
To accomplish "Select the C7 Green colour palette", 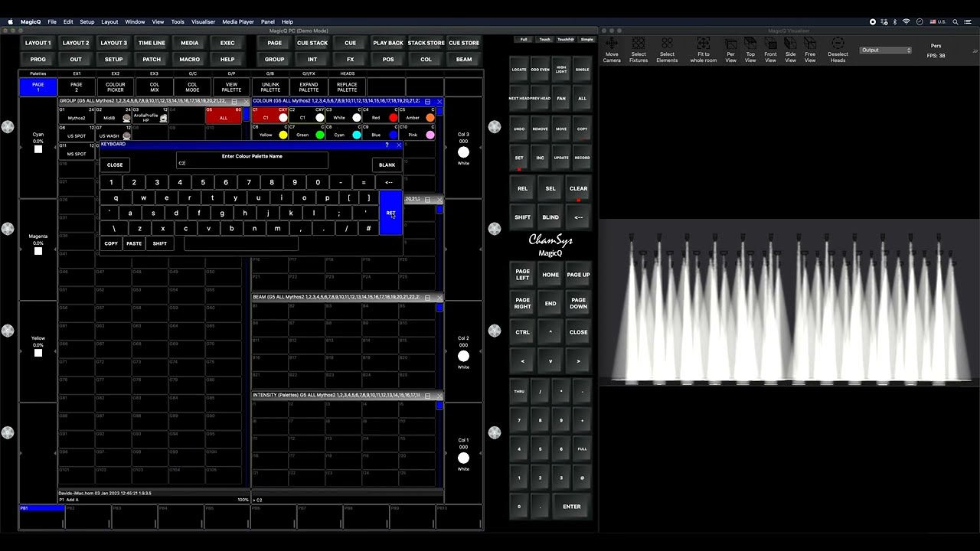I will click(x=306, y=132).
